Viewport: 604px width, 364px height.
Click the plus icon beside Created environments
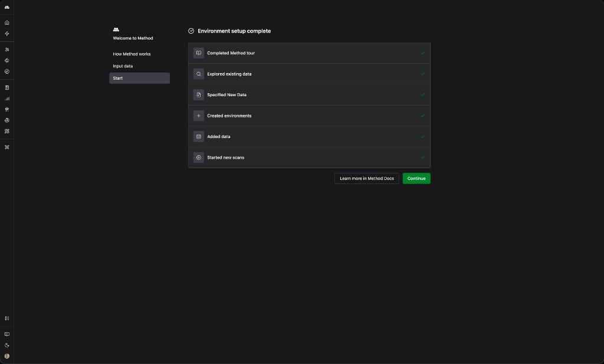point(198,116)
